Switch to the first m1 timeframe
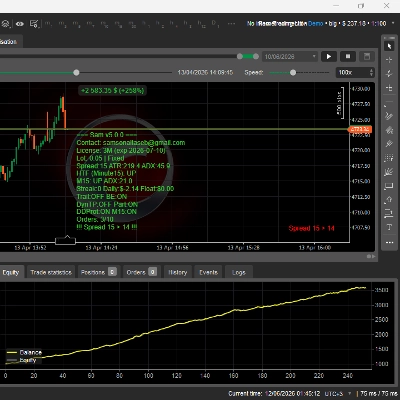The width and height of the screenshot is (400, 400). click(x=48, y=24)
